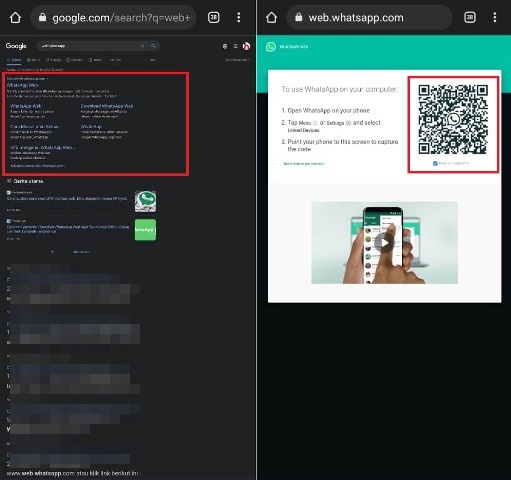Open three-dot menu in Google search browser
The height and width of the screenshot is (480, 511).
click(x=239, y=17)
